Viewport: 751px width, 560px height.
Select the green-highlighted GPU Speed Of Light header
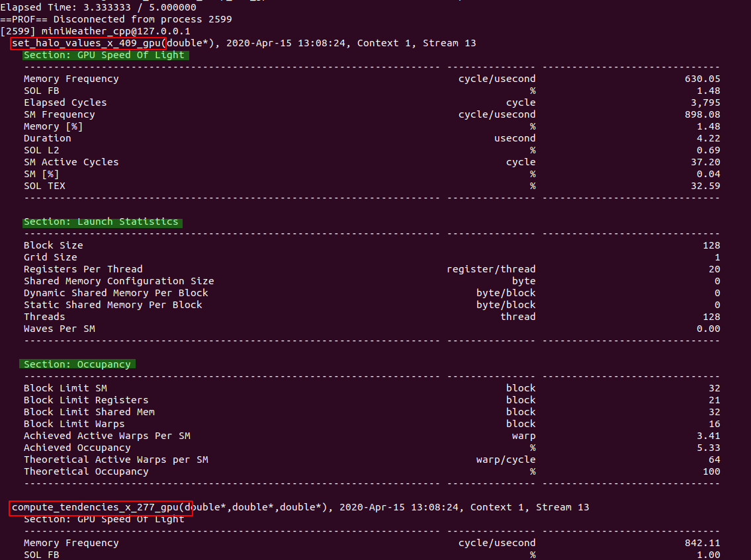106,56
